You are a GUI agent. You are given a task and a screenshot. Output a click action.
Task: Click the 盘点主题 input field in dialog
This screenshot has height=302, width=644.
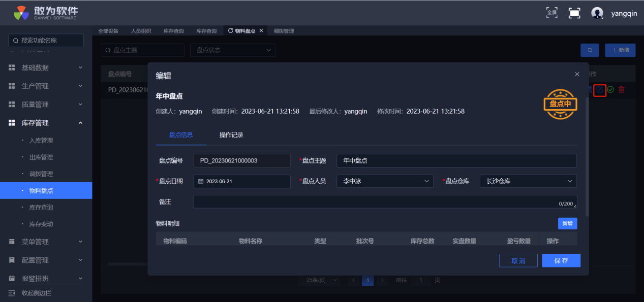(456, 160)
